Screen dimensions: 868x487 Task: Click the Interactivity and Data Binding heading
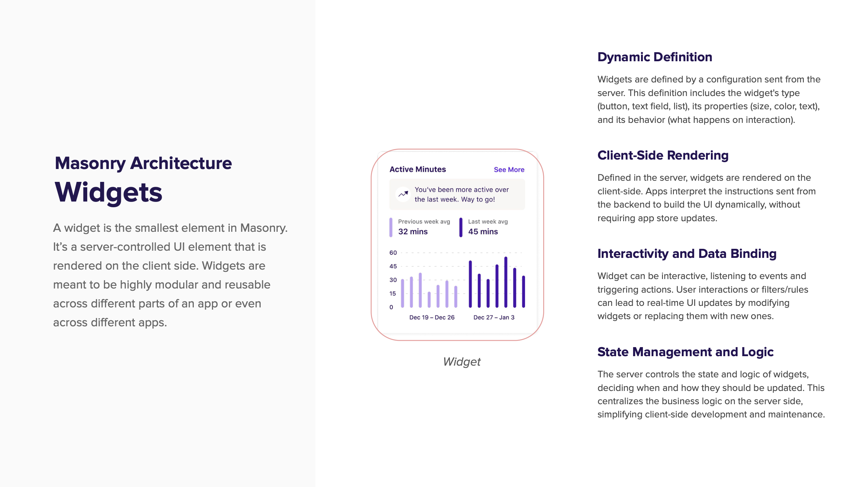coord(687,254)
